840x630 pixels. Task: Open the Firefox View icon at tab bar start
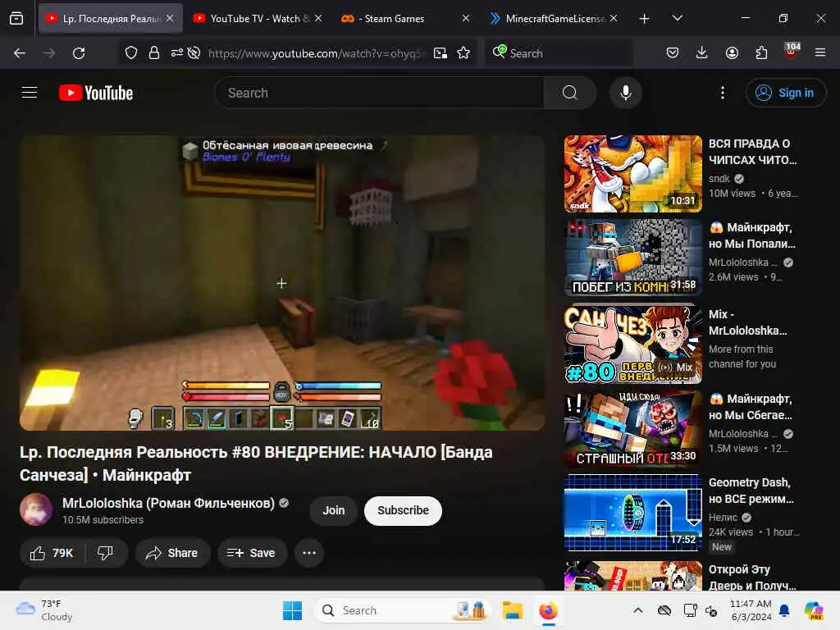click(16, 18)
